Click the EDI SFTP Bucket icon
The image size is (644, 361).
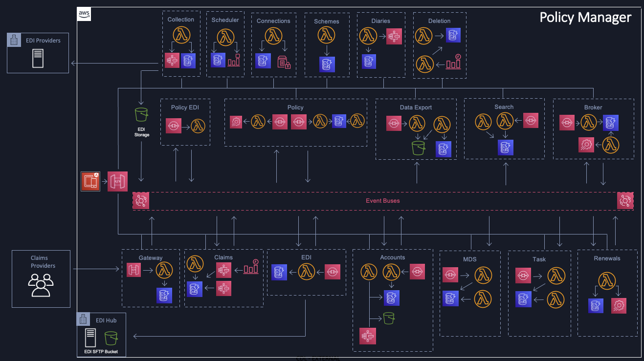pyautogui.click(x=111, y=338)
